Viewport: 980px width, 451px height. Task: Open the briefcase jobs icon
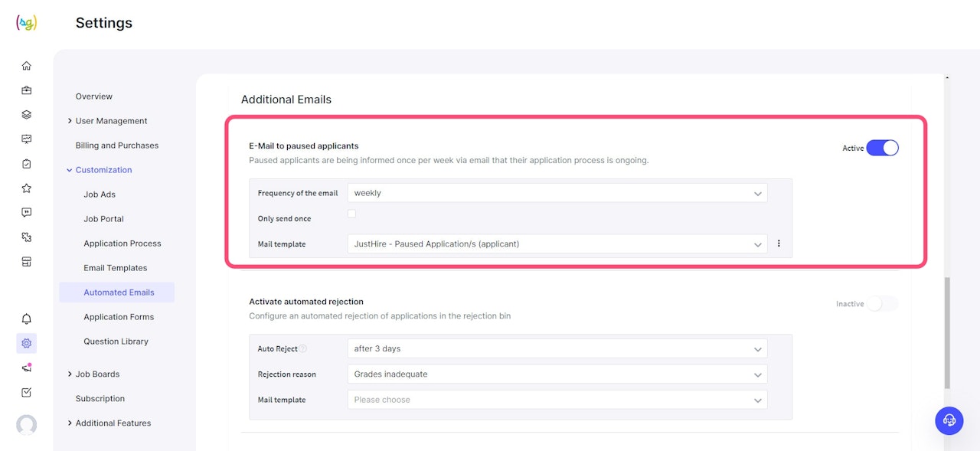(x=27, y=90)
